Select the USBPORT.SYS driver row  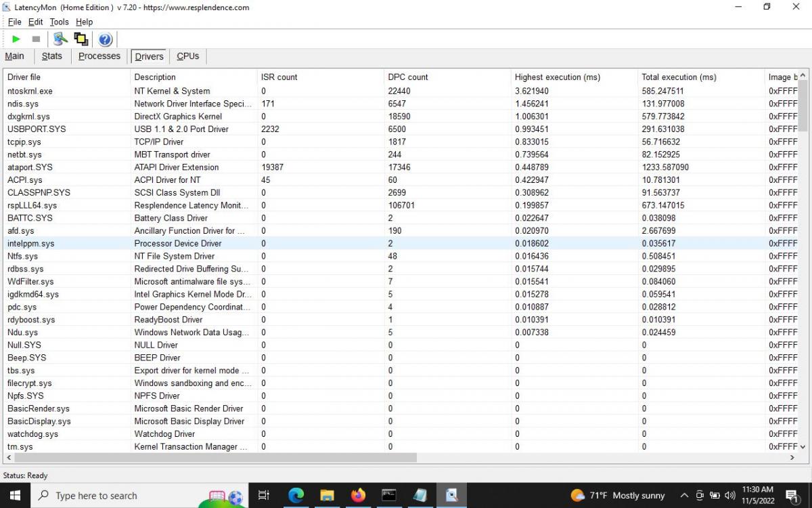point(401,129)
